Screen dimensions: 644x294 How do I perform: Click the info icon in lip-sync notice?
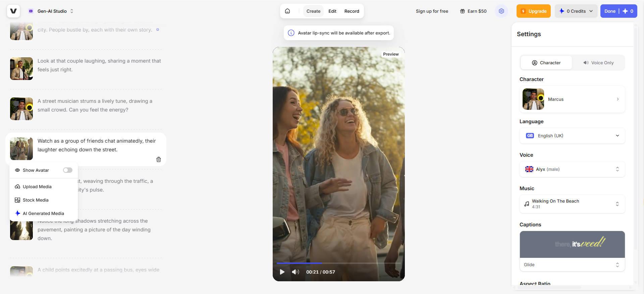tap(291, 33)
